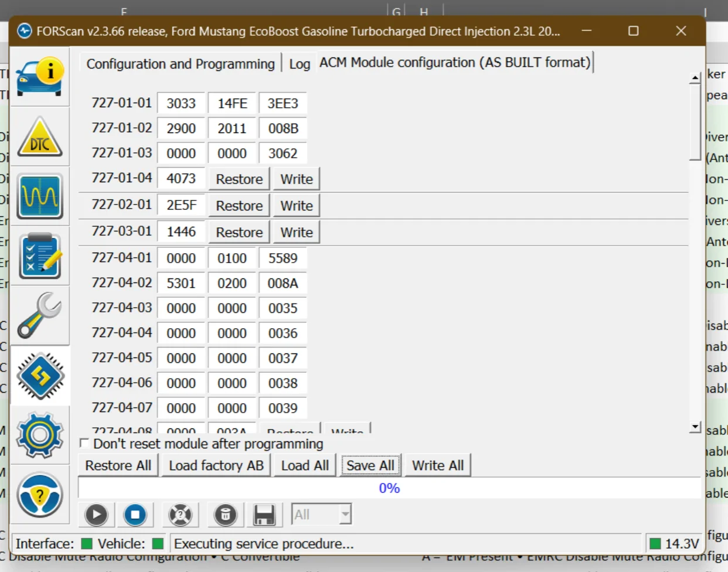This screenshot has width=728, height=572.
Task: Click Save All button
Action: tap(370, 465)
